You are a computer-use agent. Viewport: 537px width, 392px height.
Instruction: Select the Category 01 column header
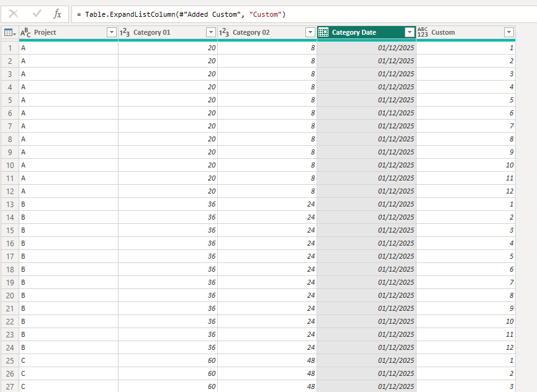coord(168,32)
